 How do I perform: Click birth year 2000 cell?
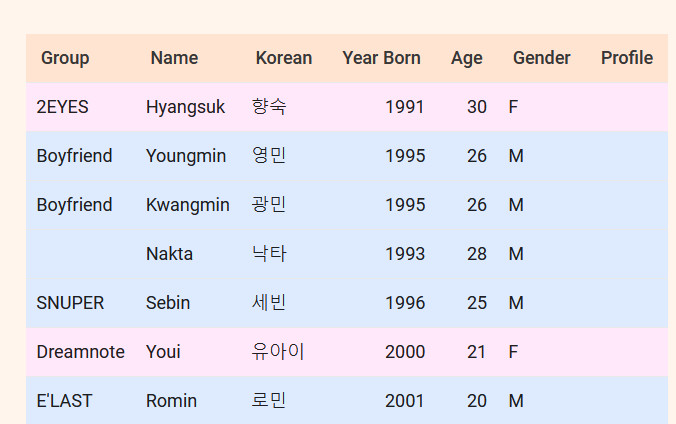pos(405,352)
